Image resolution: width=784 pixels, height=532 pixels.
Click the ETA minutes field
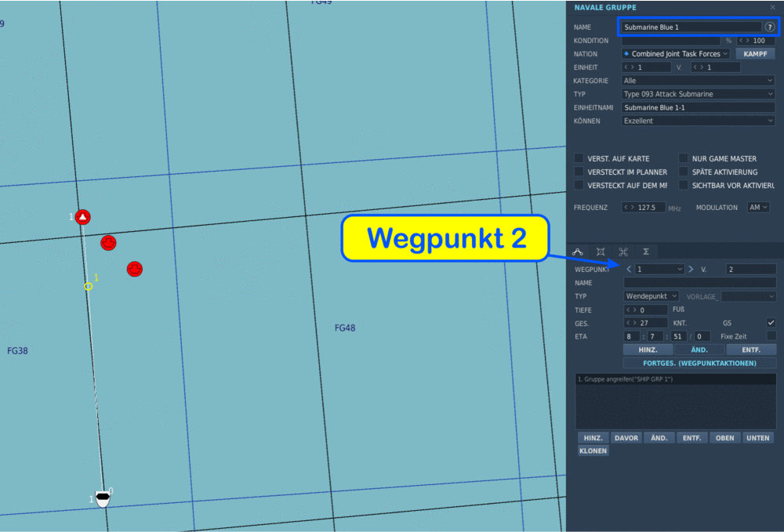click(x=655, y=337)
